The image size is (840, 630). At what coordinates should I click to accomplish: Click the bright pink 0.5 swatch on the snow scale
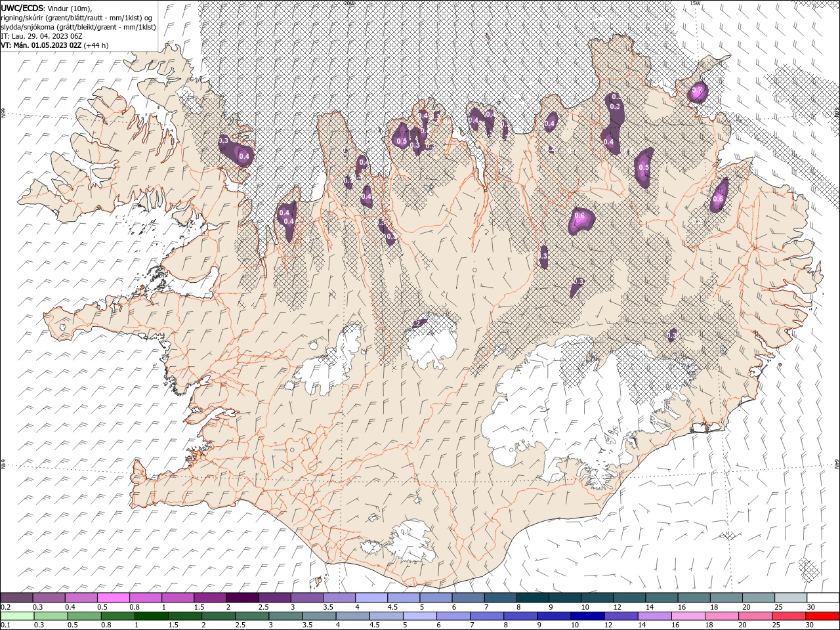tap(113, 598)
